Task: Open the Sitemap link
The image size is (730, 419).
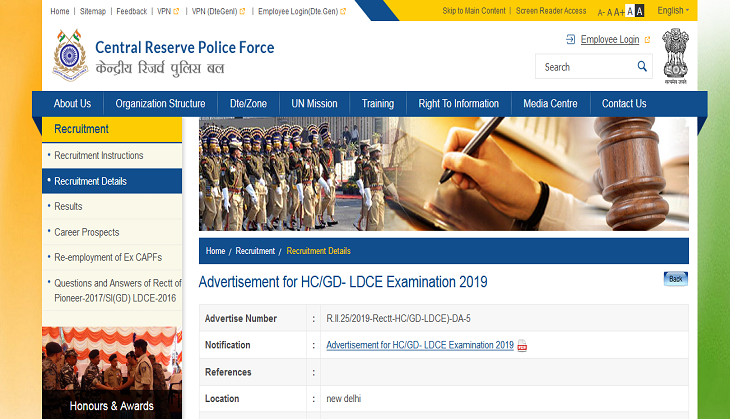Action: click(x=93, y=11)
